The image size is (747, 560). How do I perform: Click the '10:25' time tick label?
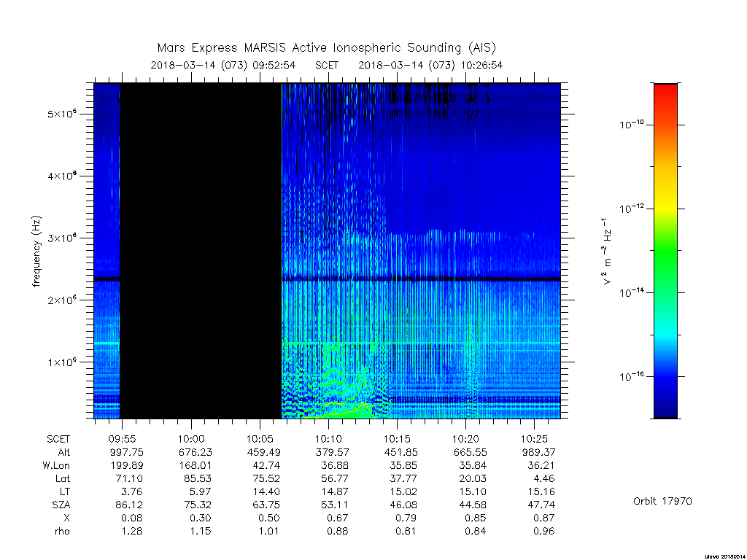click(534, 439)
